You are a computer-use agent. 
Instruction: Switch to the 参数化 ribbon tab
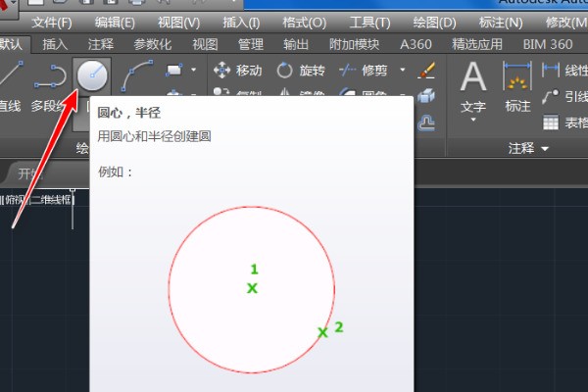tap(152, 44)
